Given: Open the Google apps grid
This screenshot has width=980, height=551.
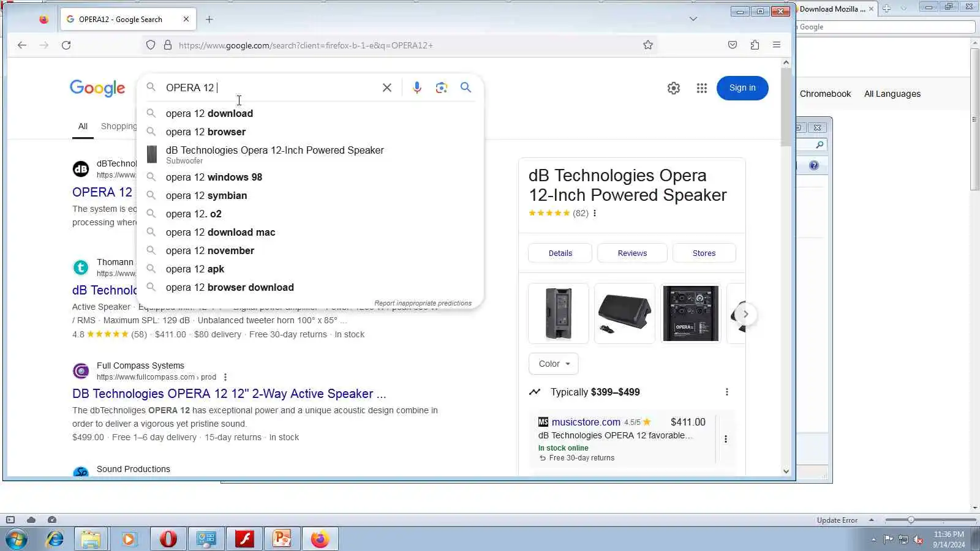Looking at the screenshot, I should coord(702,88).
